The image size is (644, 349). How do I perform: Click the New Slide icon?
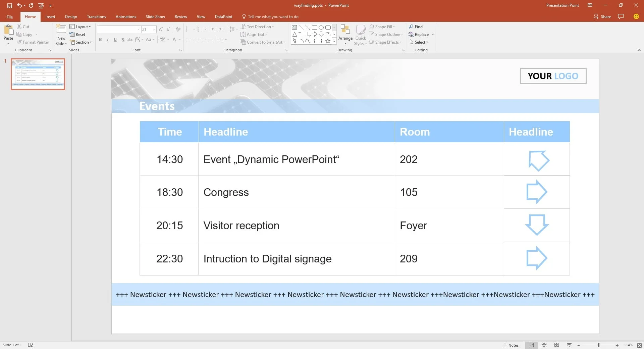point(61,30)
